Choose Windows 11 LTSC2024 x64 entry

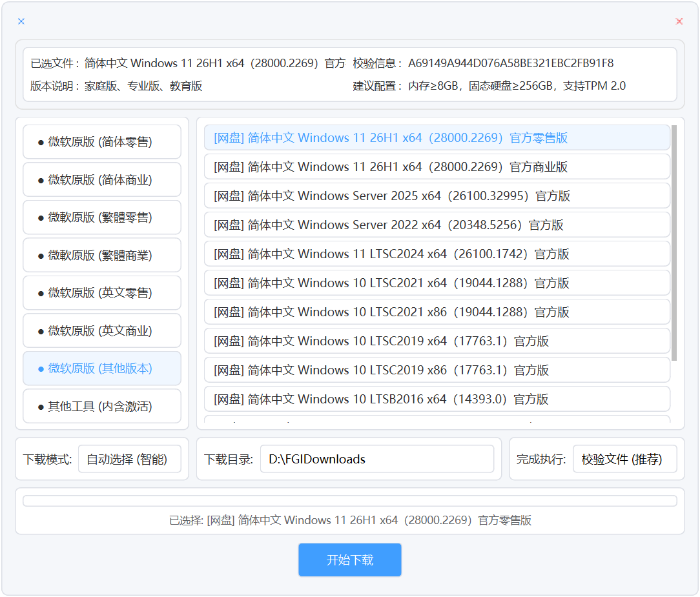[437, 254]
